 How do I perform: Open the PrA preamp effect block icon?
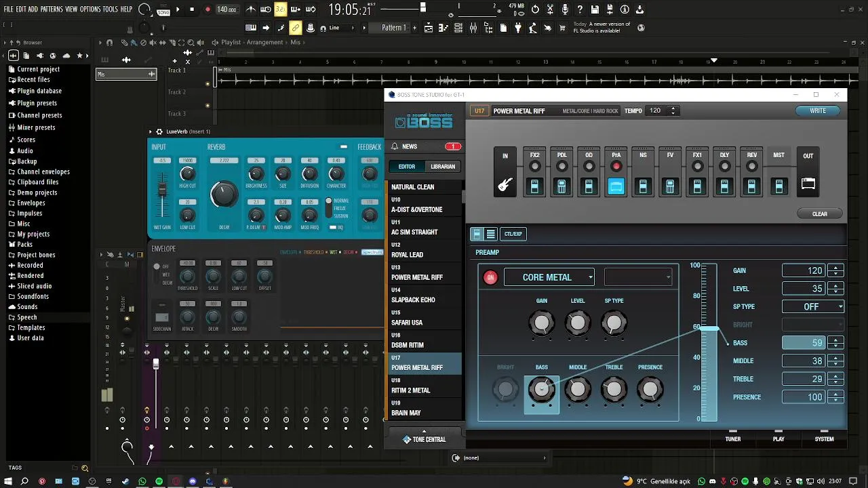616,186
